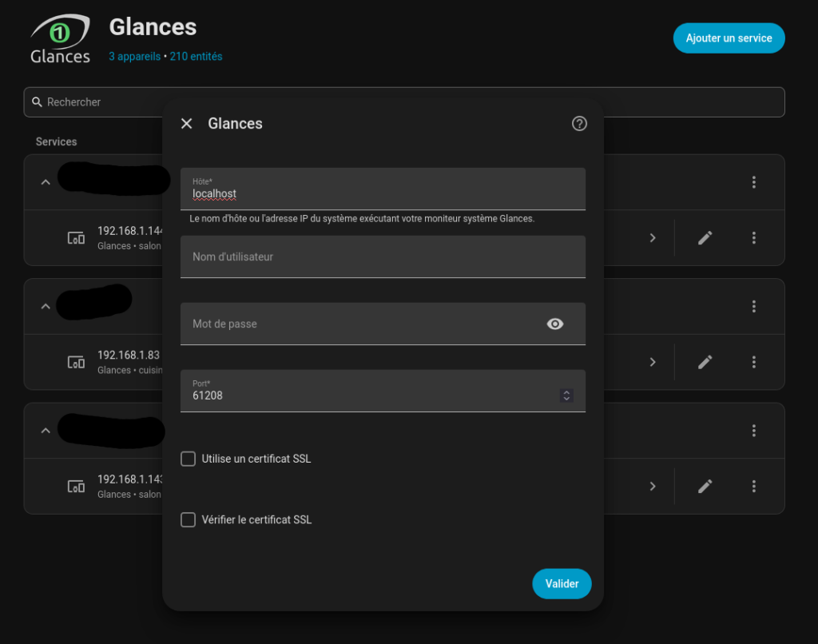Open the three-dot menu of the first service header
Screen dimensions: 818x644
pos(754,182)
